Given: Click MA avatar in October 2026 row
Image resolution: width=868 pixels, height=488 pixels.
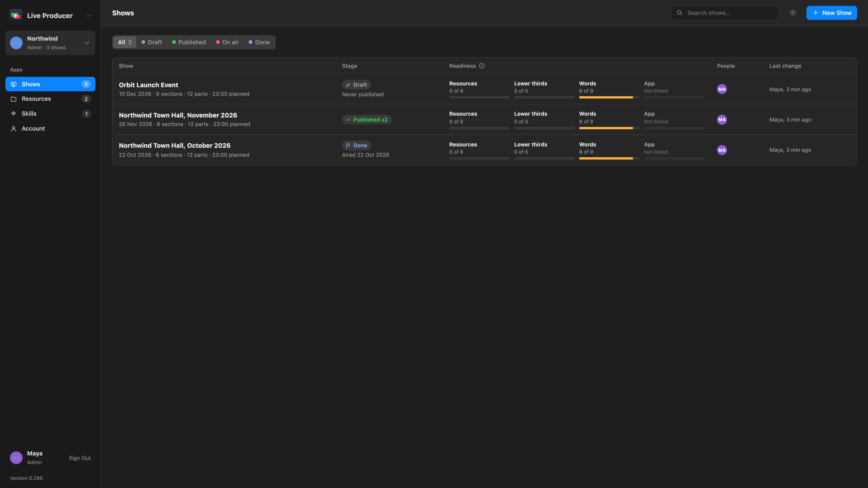Looking at the screenshot, I should click(722, 150).
